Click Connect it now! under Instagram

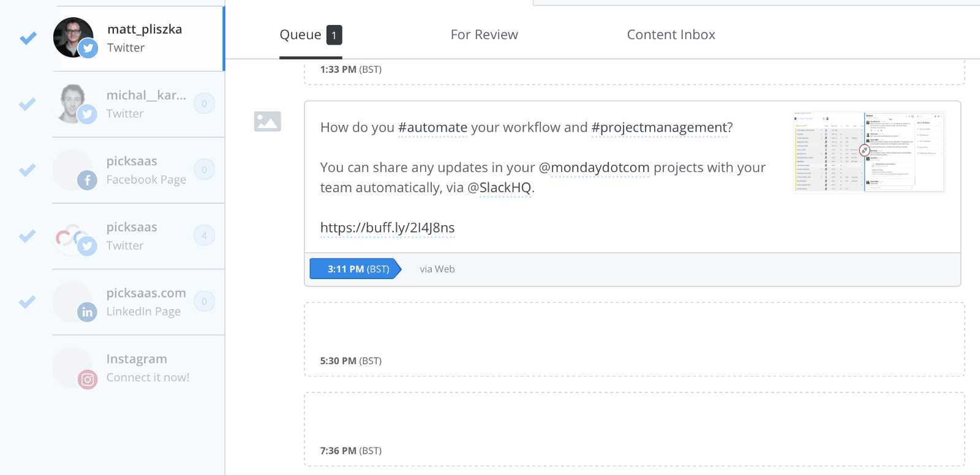tap(148, 378)
